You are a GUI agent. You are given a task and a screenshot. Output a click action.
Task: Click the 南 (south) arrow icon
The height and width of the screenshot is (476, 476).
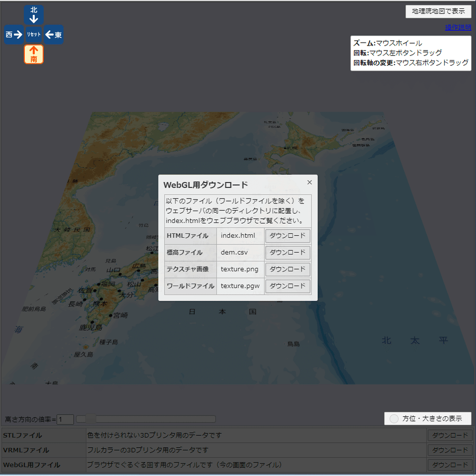coord(33,54)
